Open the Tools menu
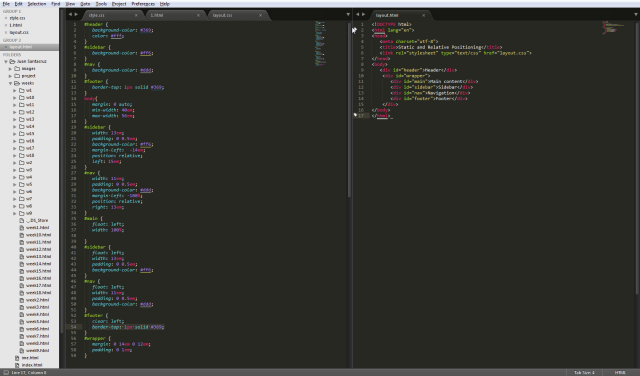This screenshot has width=640, height=376. point(101,4)
